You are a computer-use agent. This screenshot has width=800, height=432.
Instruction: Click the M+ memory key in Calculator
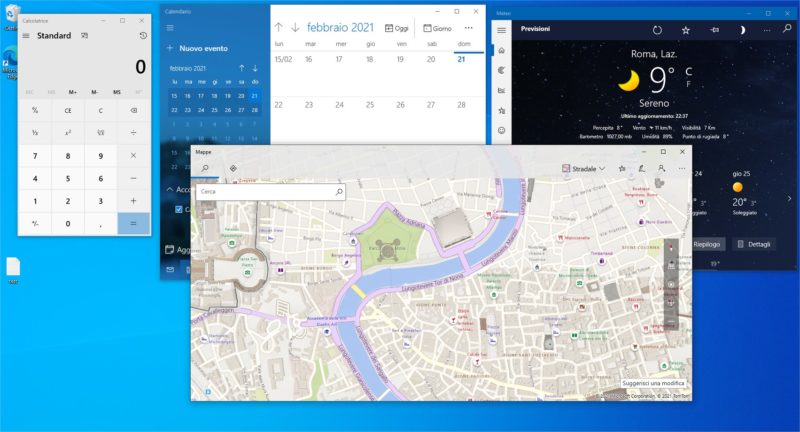(x=73, y=92)
